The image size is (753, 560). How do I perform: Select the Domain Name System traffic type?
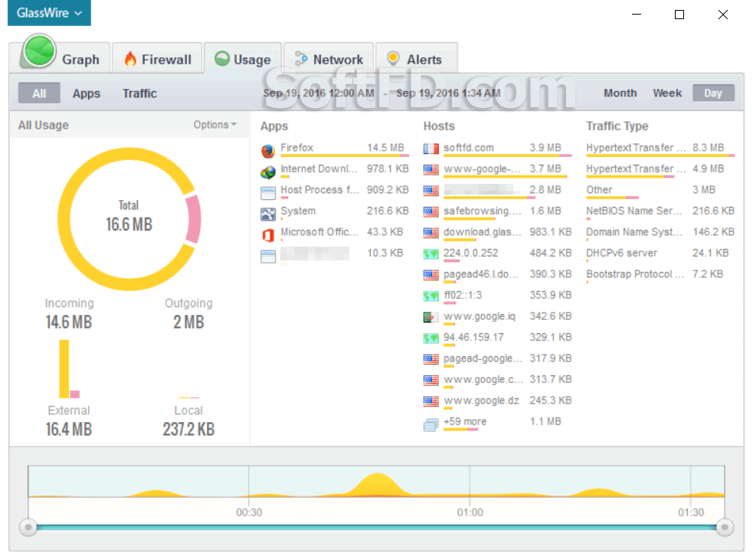click(660, 233)
